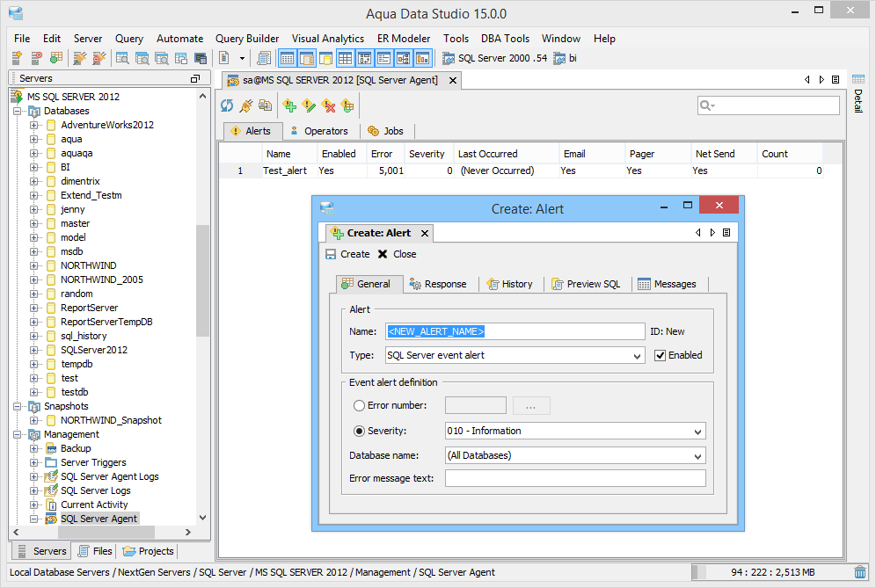
Task: Click the previous tab arrow in main editor
Action: (x=807, y=79)
